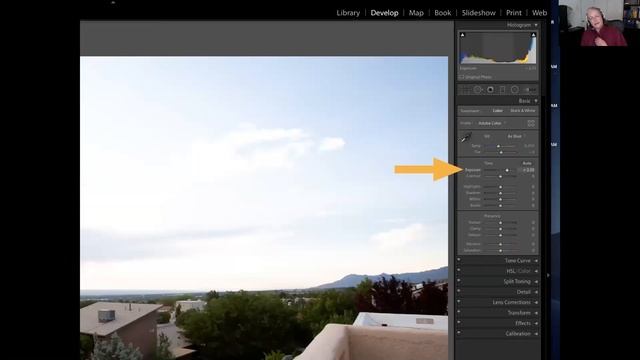Toggle histogram shadow clipping indicator triangle
The image size is (640, 360).
tap(462, 35)
